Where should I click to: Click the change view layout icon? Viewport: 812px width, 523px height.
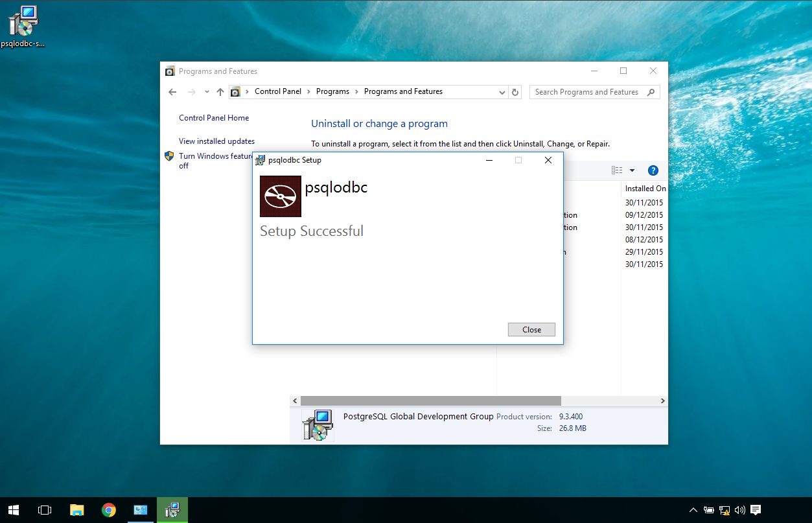tap(616, 170)
